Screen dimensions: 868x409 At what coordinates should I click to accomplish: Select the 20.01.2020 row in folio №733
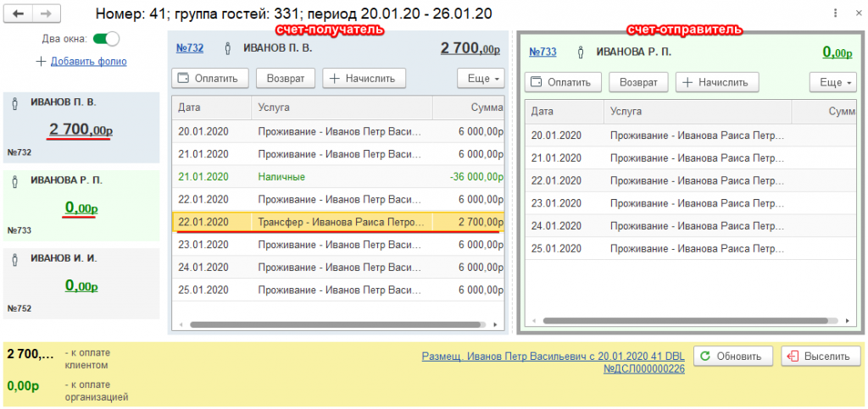pyautogui.click(x=691, y=135)
